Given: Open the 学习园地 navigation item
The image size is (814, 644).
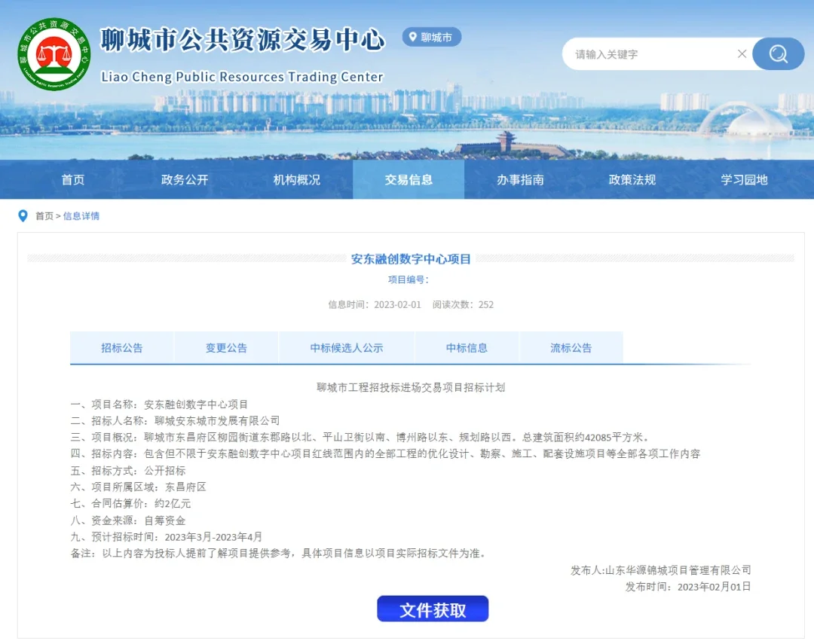Looking at the screenshot, I should pyautogui.click(x=744, y=180).
